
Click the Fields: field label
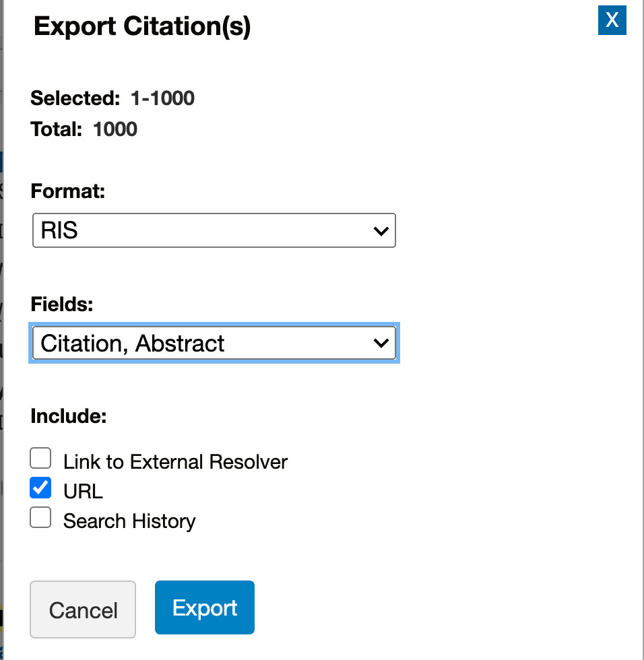click(62, 304)
